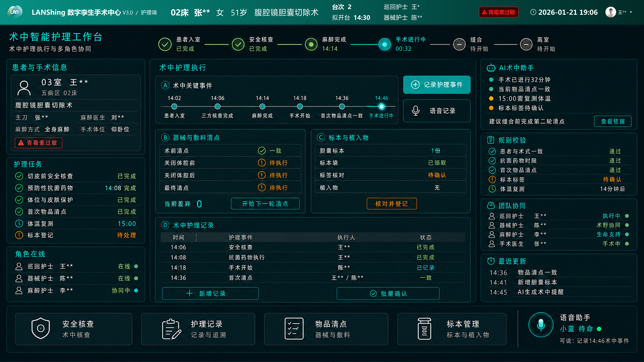The width and height of the screenshot is (644, 362).
Task: Click the 标签核对 待确认 status
Action: click(x=437, y=175)
